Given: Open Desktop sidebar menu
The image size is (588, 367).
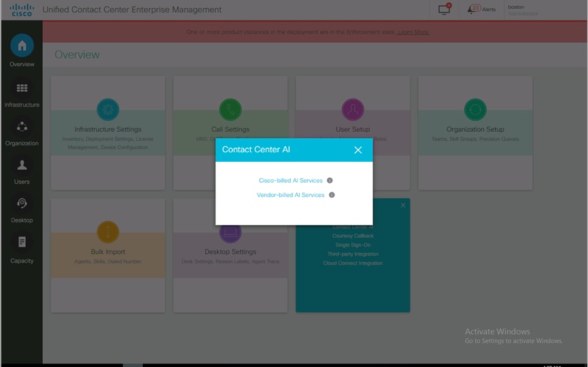Looking at the screenshot, I should [22, 210].
